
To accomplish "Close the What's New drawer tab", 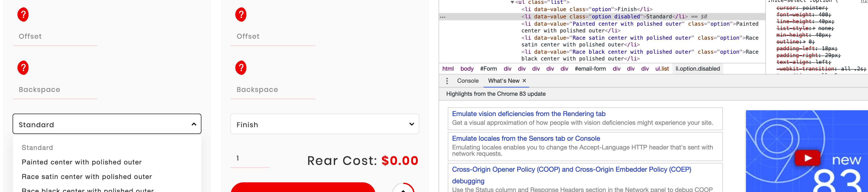I will click(x=524, y=81).
